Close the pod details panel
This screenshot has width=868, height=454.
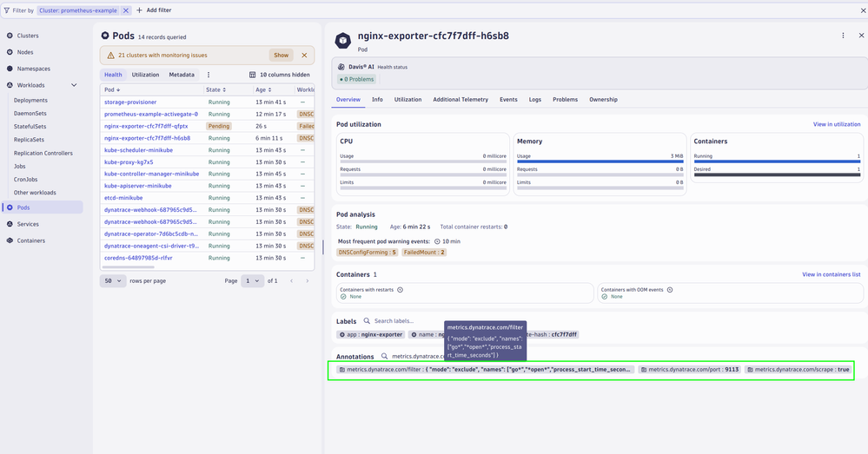[861, 36]
